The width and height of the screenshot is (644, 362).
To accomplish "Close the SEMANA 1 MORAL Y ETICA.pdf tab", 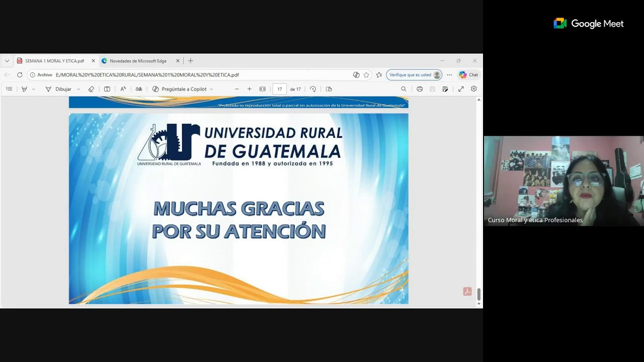I will [x=93, y=61].
